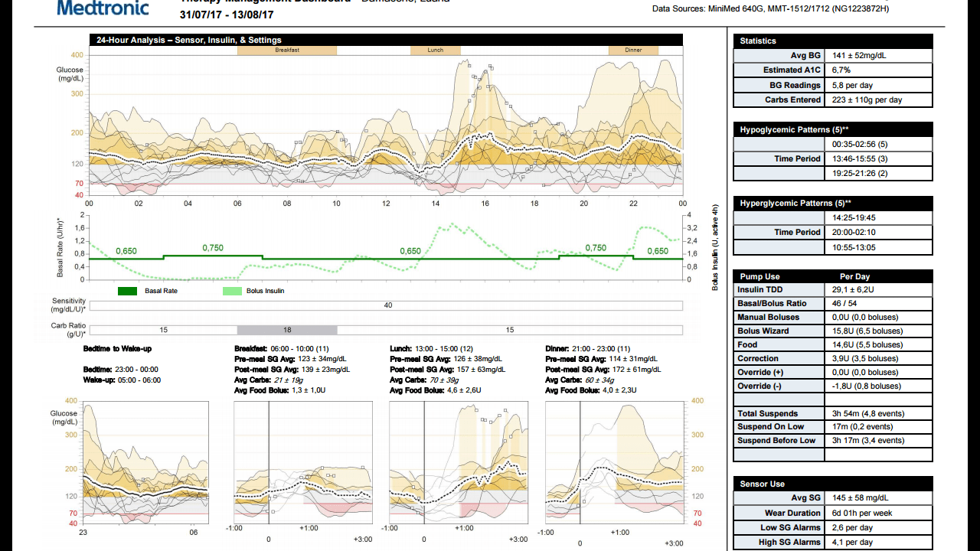Select the gray Carb Ratio 18 segment
The image size is (980, 551).
click(286, 330)
